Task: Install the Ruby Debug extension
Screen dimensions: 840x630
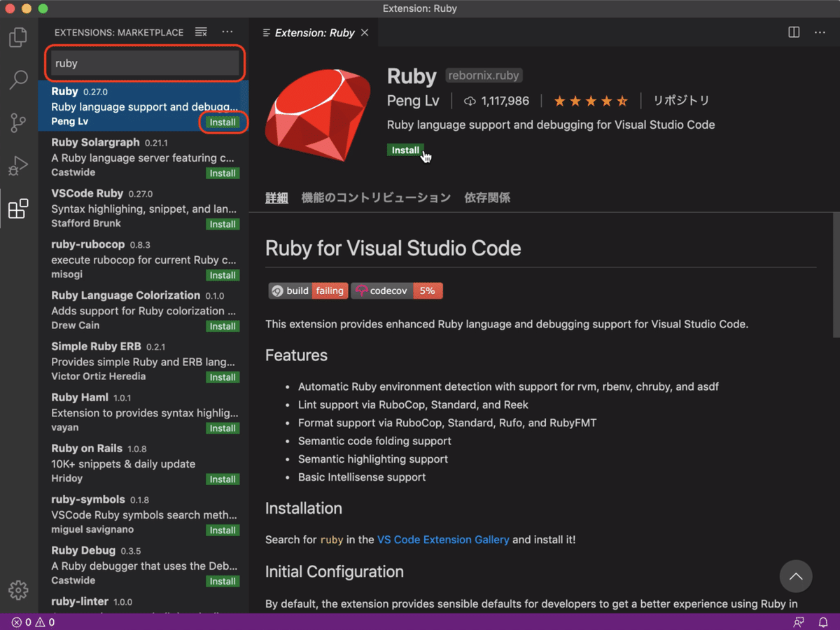Action: coord(223,582)
